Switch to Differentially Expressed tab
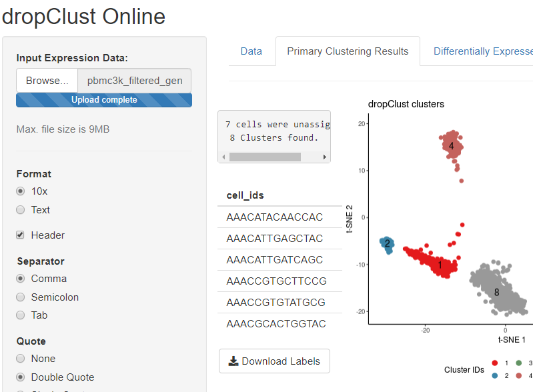The image size is (533, 392). pyautogui.click(x=483, y=51)
